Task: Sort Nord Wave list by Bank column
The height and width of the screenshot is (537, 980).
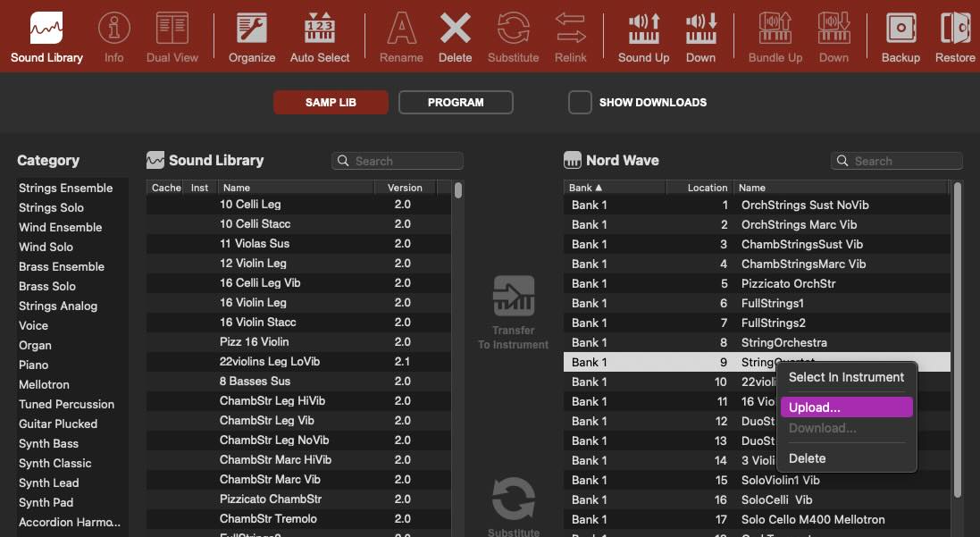Action: pos(615,188)
